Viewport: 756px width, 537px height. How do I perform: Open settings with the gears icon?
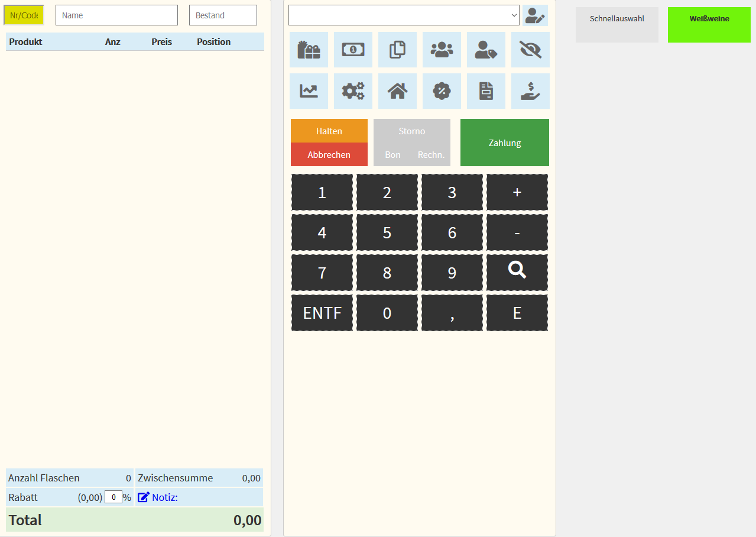pos(353,91)
